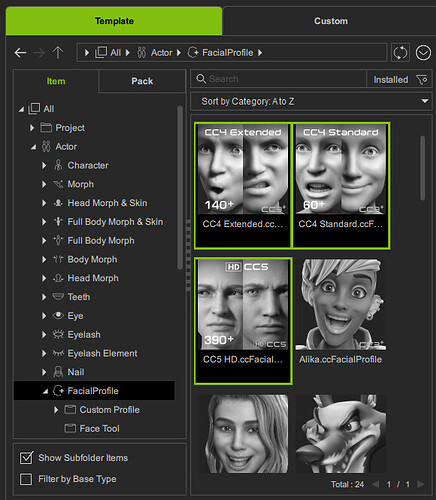436x500 pixels.
Task: Click the back arrow navigation icon
Action: (20, 53)
